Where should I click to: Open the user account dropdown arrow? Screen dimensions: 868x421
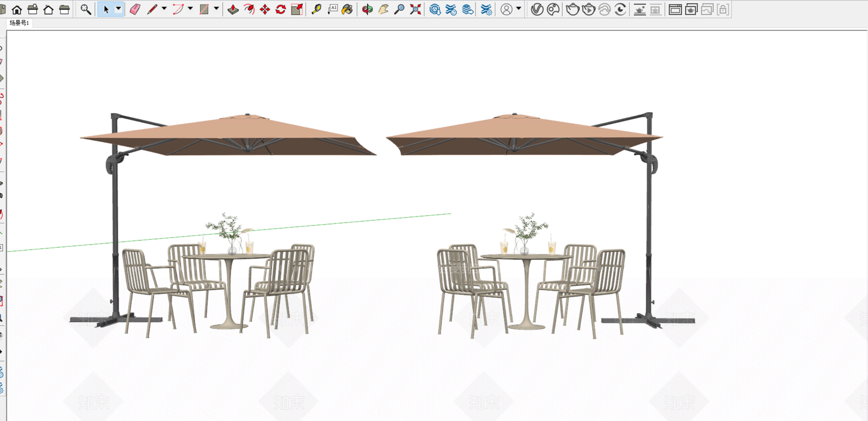click(x=519, y=9)
